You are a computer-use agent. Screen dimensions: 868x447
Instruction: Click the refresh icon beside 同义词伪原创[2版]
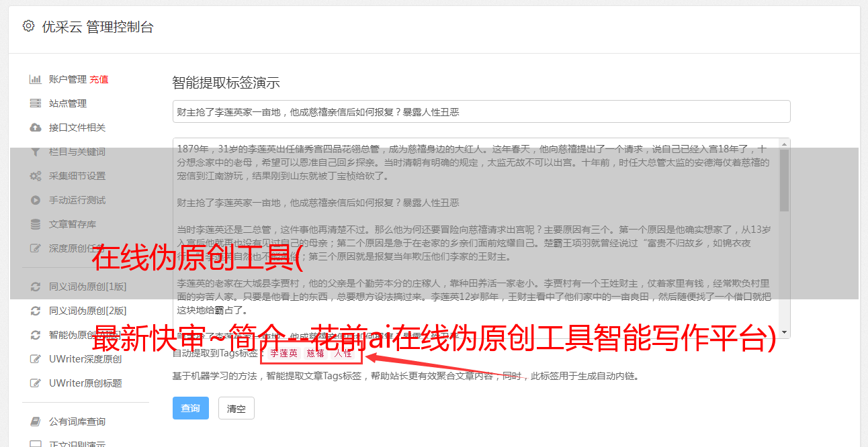click(36, 311)
